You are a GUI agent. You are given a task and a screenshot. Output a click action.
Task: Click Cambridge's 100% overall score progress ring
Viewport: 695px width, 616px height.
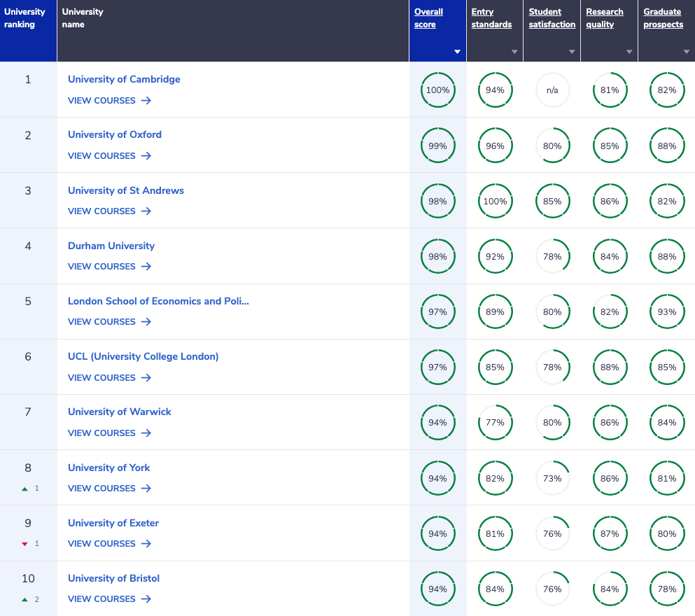(437, 90)
